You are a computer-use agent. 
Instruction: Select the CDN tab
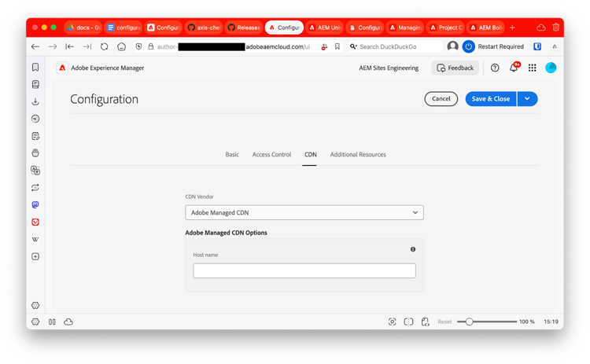pyautogui.click(x=311, y=155)
